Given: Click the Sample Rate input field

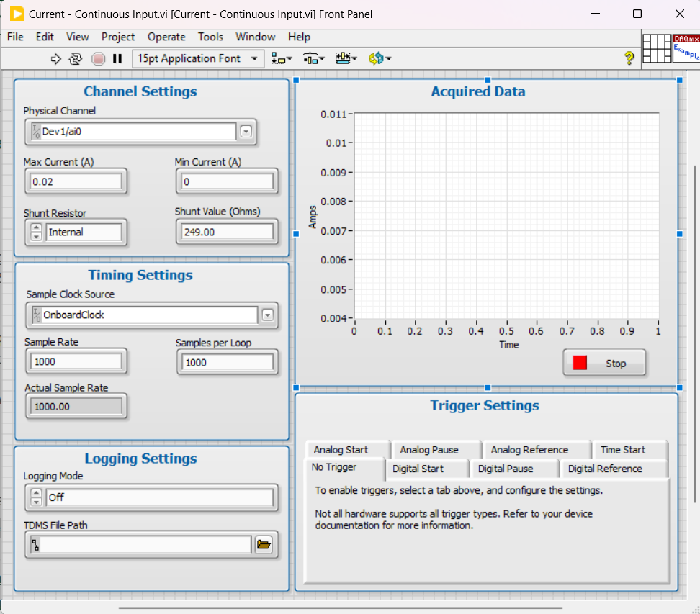Looking at the screenshot, I should 76,361.
